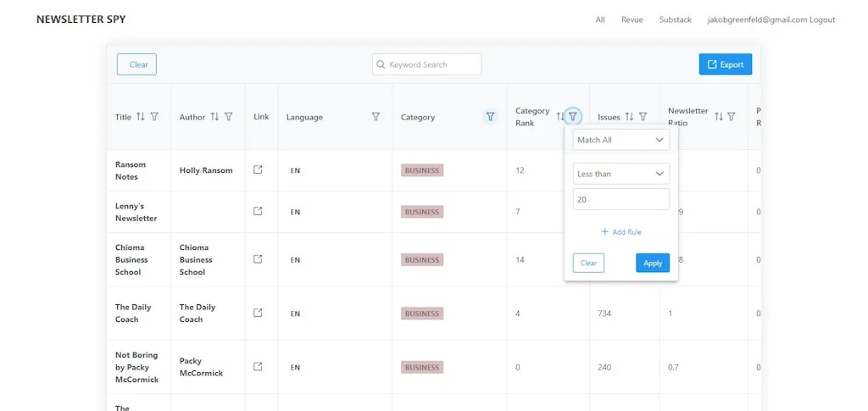868x411 pixels.
Task: Open The Daily Coach external link
Action: [x=259, y=313]
